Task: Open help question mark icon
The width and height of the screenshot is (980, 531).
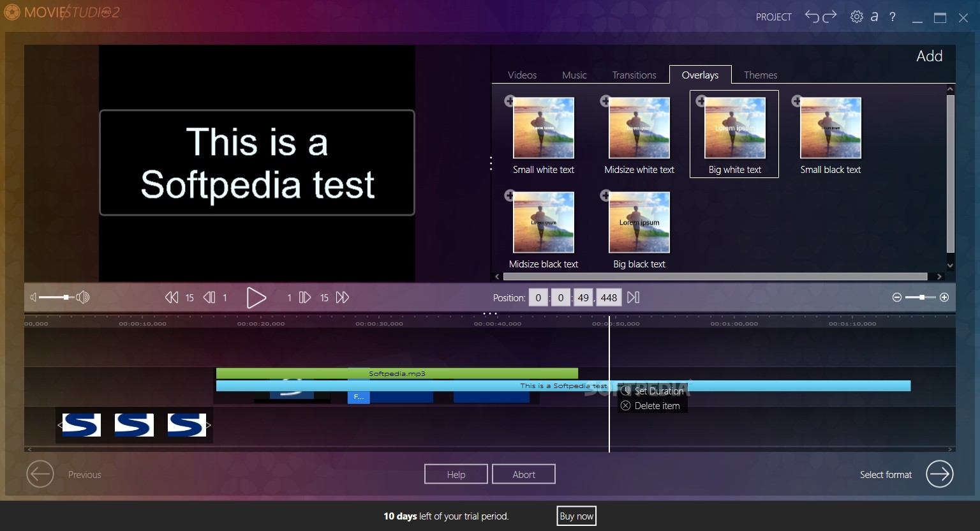Action: (893, 17)
